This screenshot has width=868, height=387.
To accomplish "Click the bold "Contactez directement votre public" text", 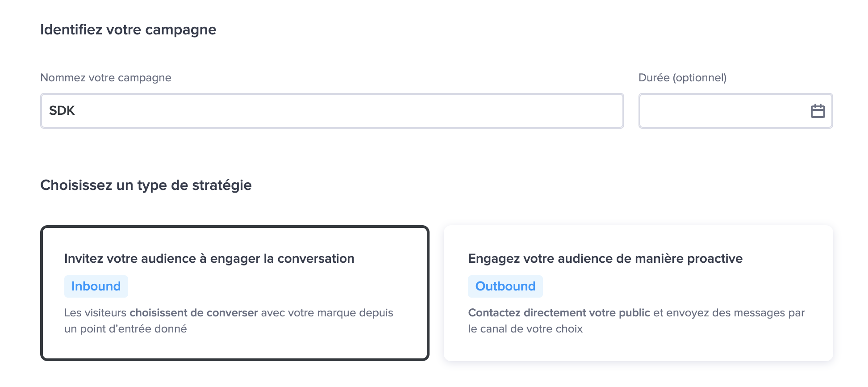I will click(x=559, y=313).
